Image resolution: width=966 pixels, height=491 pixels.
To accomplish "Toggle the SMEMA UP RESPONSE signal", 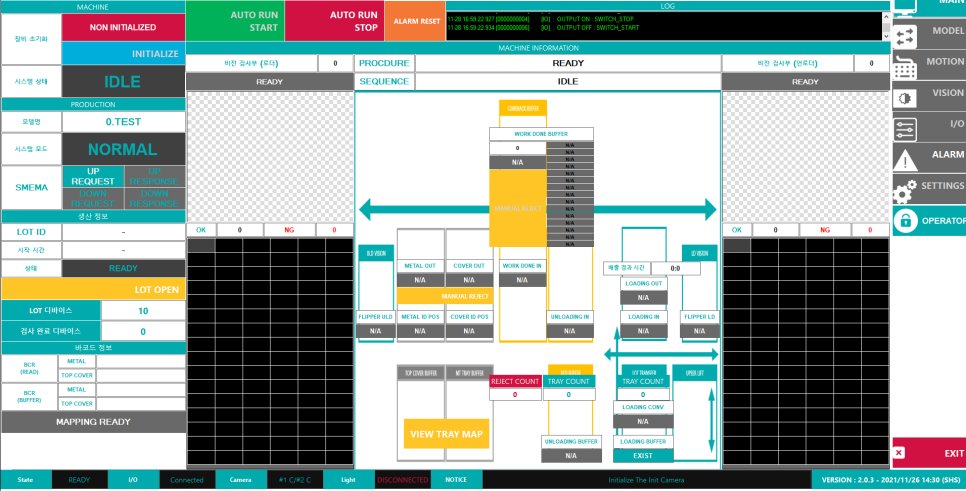I will (155, 177).
